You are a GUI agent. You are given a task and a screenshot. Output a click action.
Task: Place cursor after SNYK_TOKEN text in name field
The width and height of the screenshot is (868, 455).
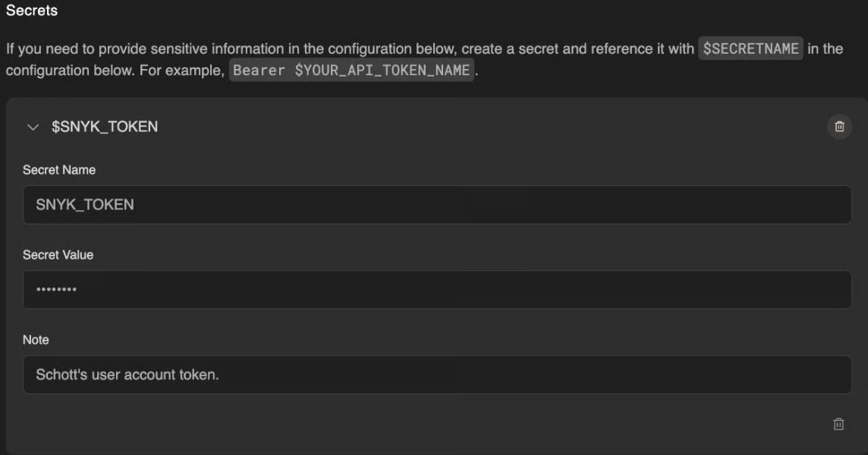[135, 205]
